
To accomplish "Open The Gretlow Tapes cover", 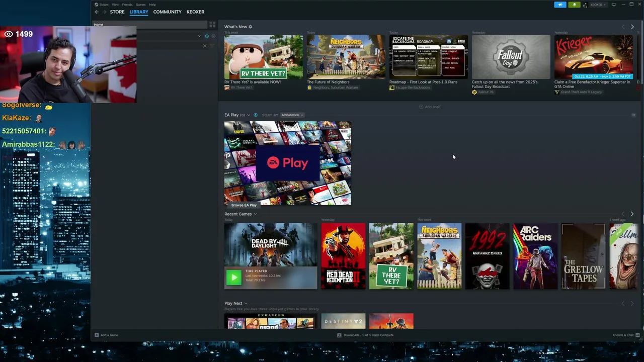I will tap(584, 256).
